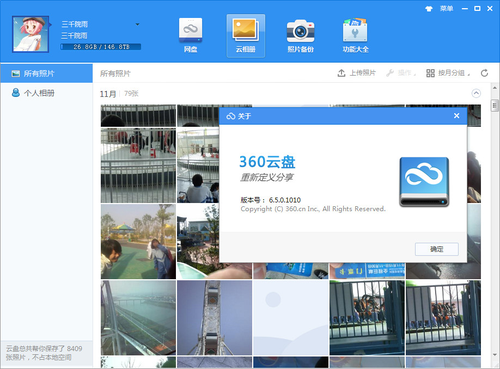Click the Copyright 360.cn text
The width and height of the screenshot is (500, 369).
pos(313,209)
